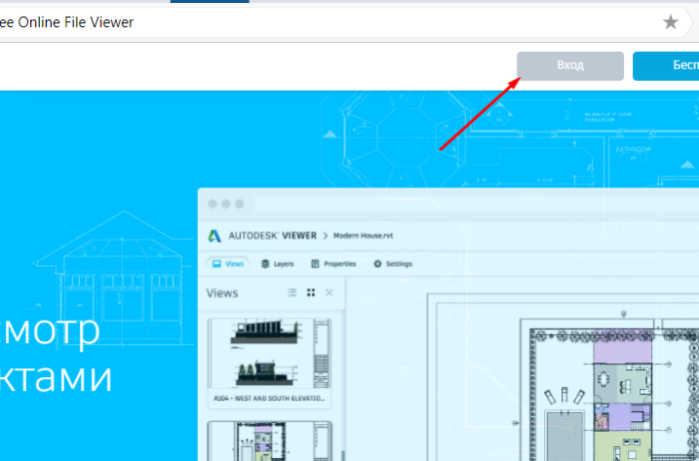699x461 pixels.
Task: Bookmark this page with the star icon
Action: click(x=670, y=22)
